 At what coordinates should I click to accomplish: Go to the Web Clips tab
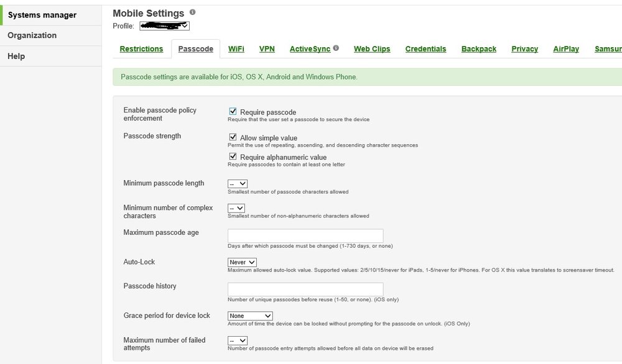click(372, 48)
